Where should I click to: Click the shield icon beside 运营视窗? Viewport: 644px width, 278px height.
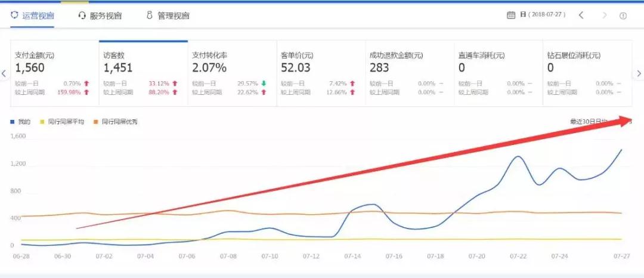click(14, 16)
